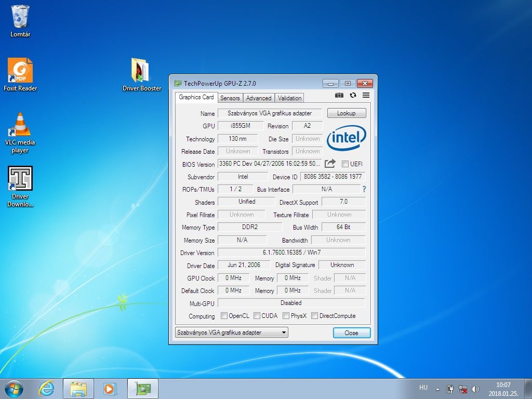This screenshot has height=399, width=532.
Task: Click network tray icon
Action: click(462, 389)
